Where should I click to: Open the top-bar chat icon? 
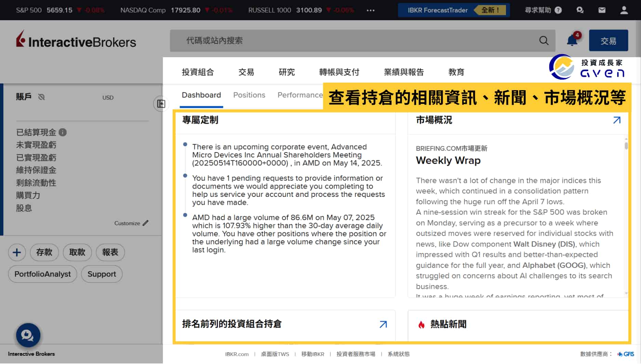pos(580,10)
